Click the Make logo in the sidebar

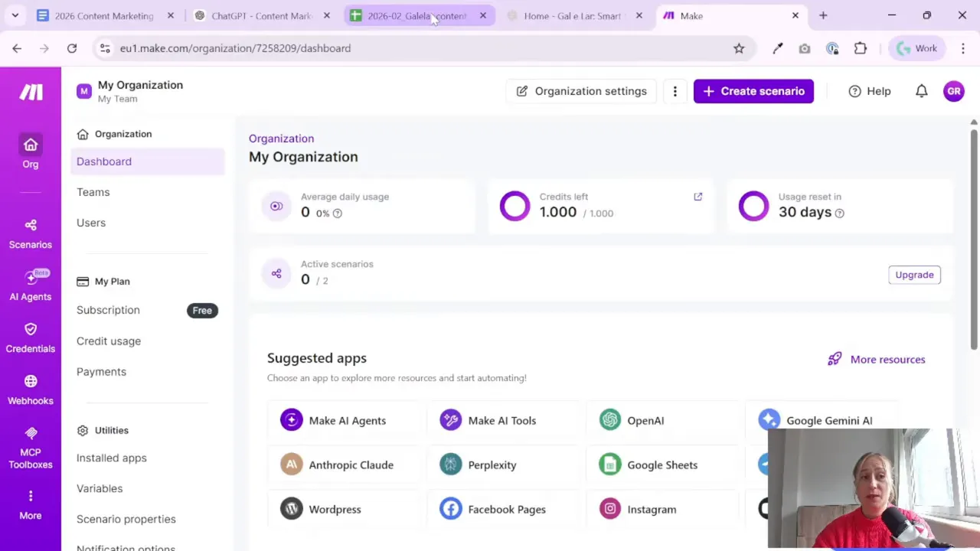(x=31, y=92)
